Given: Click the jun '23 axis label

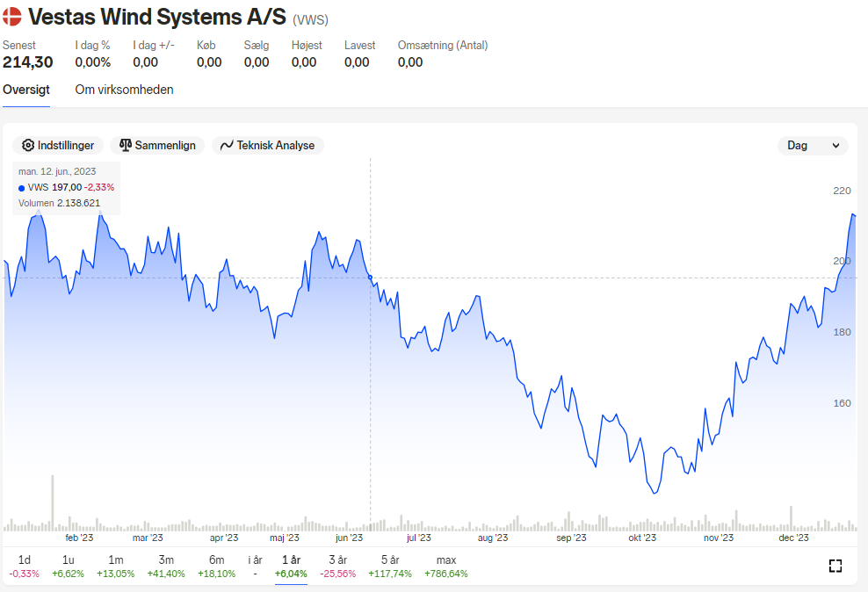Looking at the screenshot, I should [x=349, y=538].
